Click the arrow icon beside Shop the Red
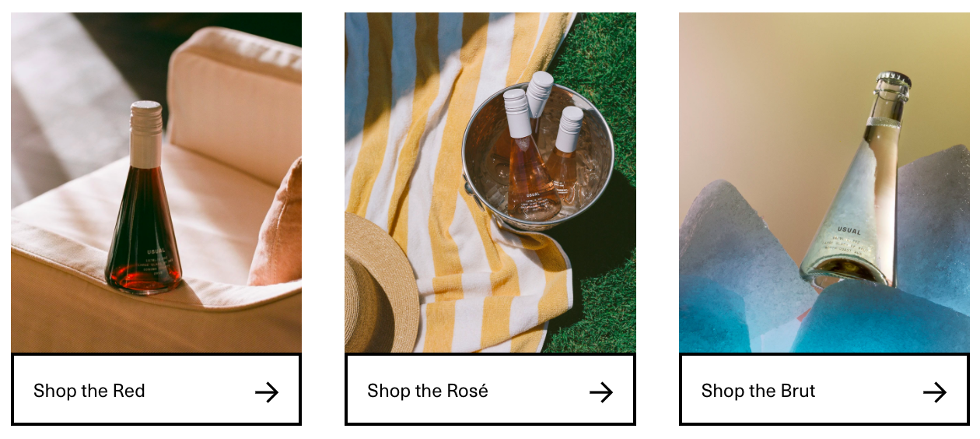 click(267, 392)
